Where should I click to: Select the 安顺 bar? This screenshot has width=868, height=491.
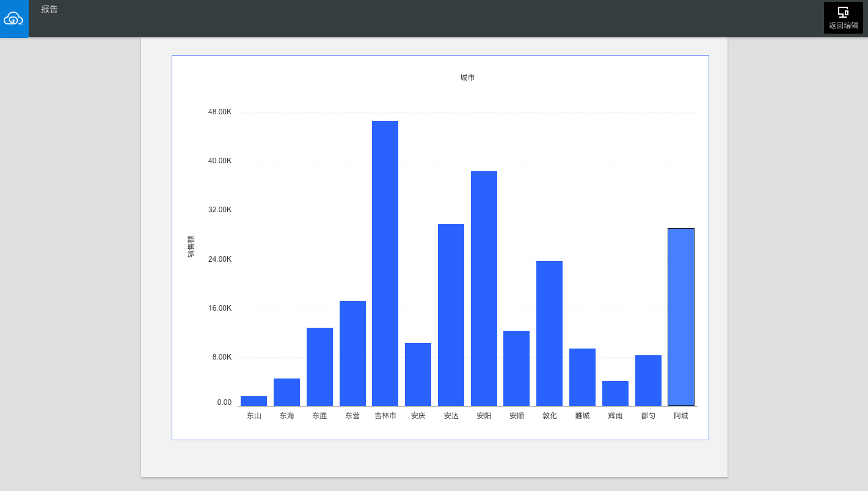pos(516,368)
